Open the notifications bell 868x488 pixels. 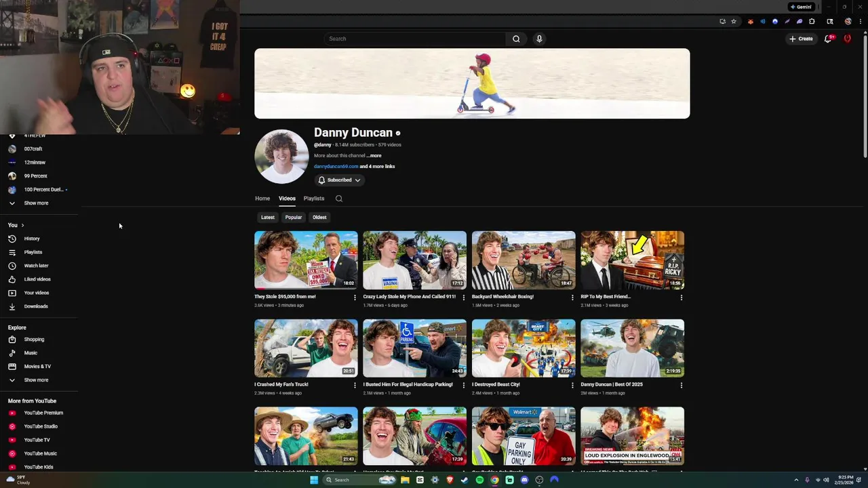[828, 39]
